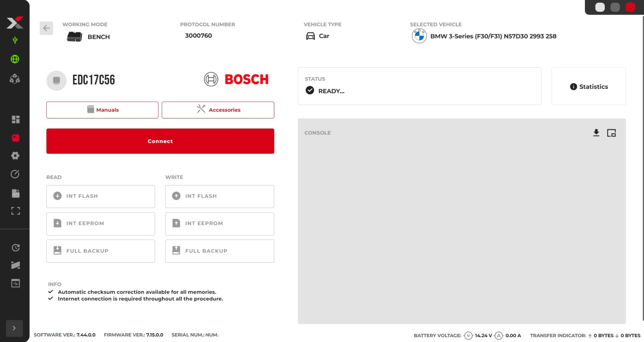Click the red circle in the titlebar
The height and width of the screenshot is (342, 644).
(x=630, y=7)
